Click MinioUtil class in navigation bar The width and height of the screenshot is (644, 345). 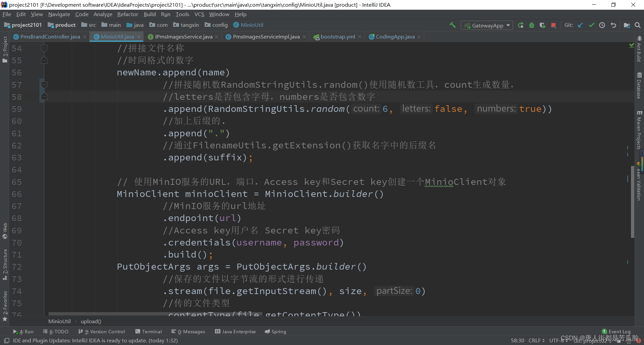248,25
